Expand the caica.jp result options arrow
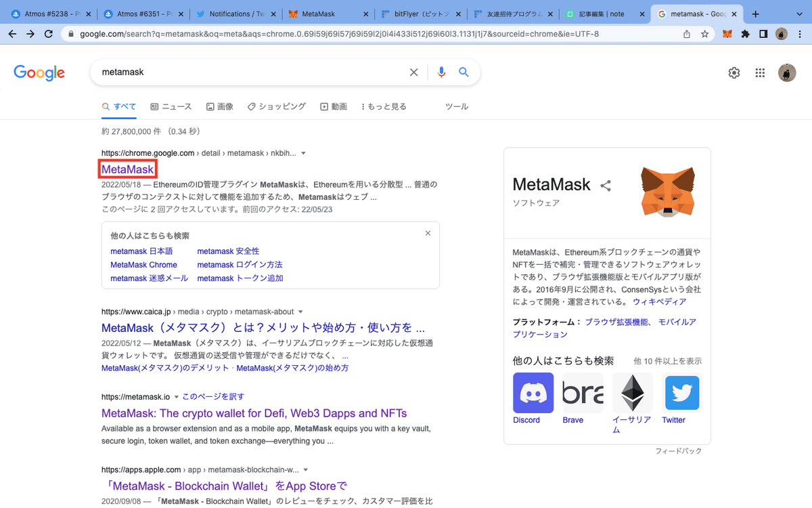Viewport: 812px width, 508px height. click(300, 312)
